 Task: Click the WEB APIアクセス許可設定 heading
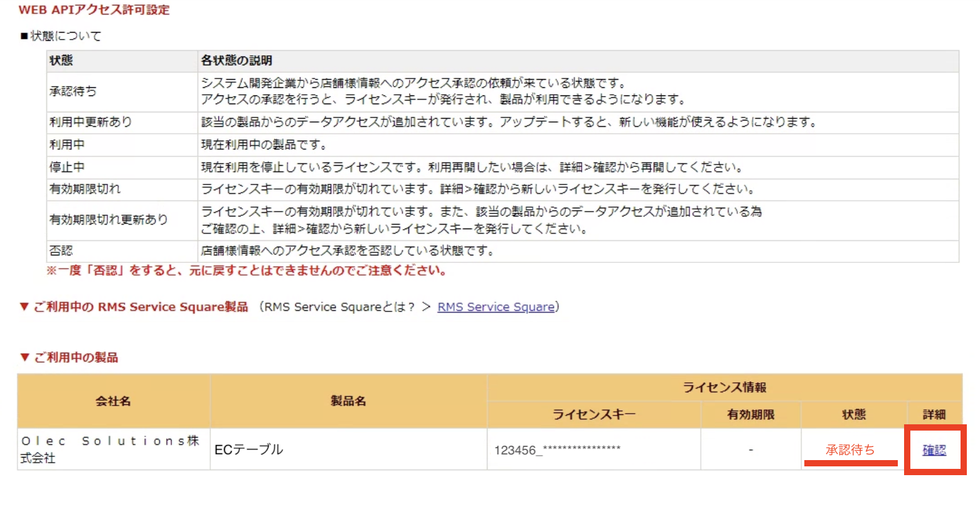(94, 10)
